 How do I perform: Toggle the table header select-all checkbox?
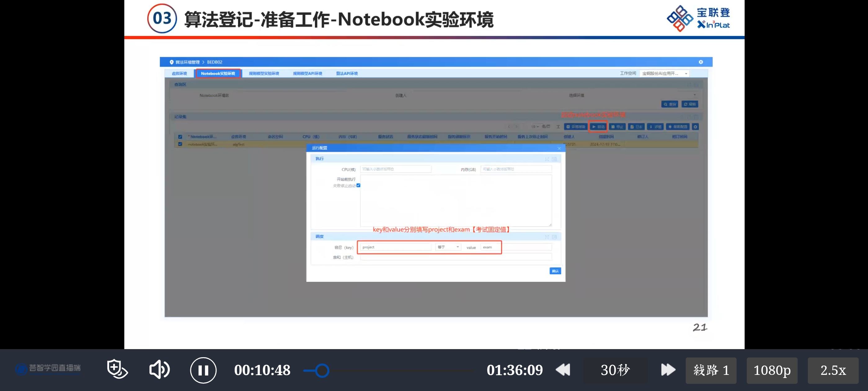180,137
